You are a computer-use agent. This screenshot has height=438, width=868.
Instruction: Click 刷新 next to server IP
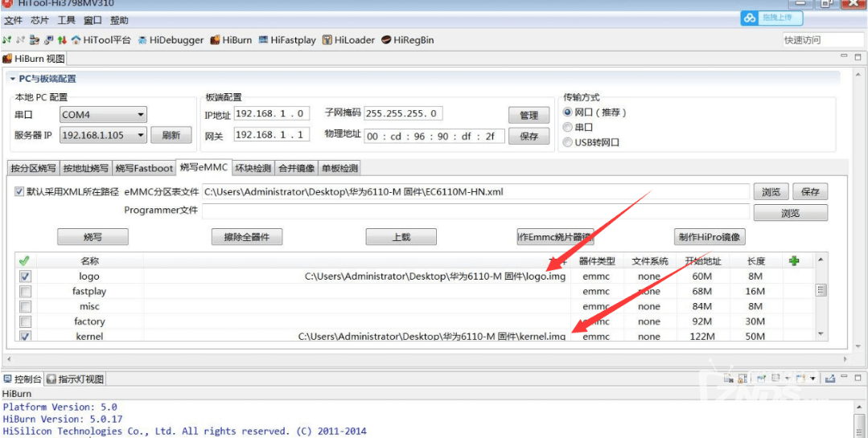point(171,136)
